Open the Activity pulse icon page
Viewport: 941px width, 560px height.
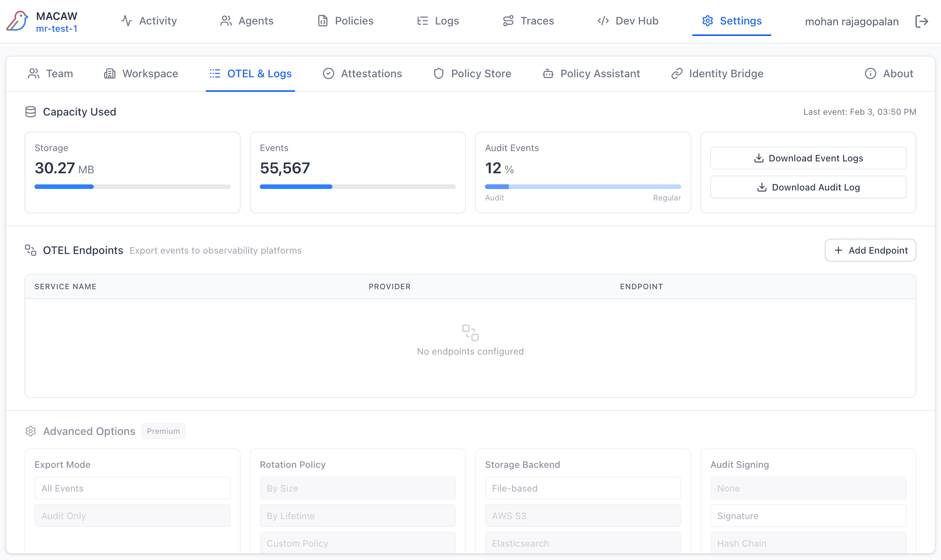point(127,21)
